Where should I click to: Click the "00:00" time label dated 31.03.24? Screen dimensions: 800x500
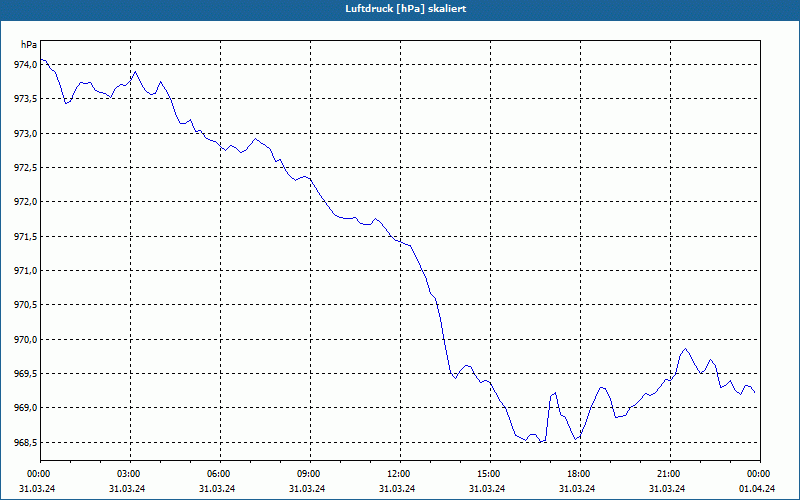point(40,474)
